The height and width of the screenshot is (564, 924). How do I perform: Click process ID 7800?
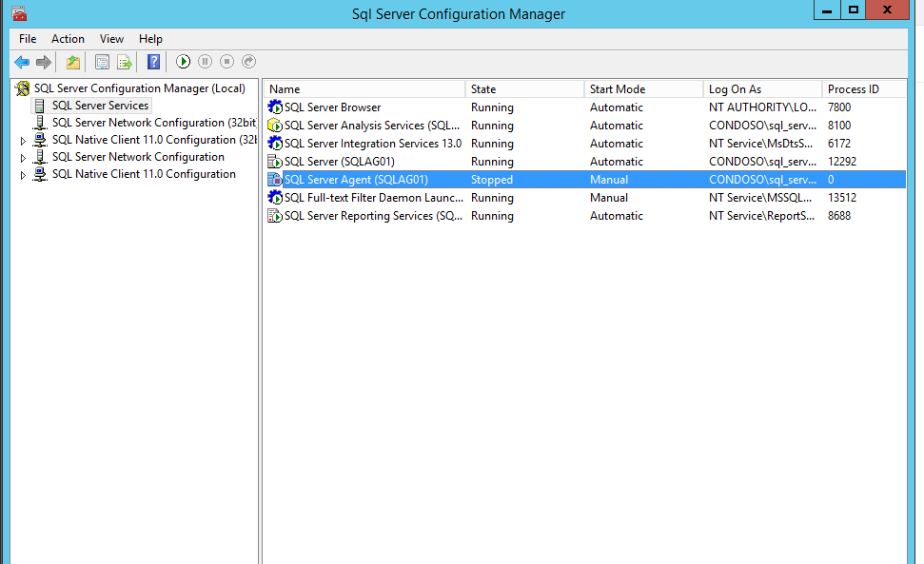tap(839, 107)
